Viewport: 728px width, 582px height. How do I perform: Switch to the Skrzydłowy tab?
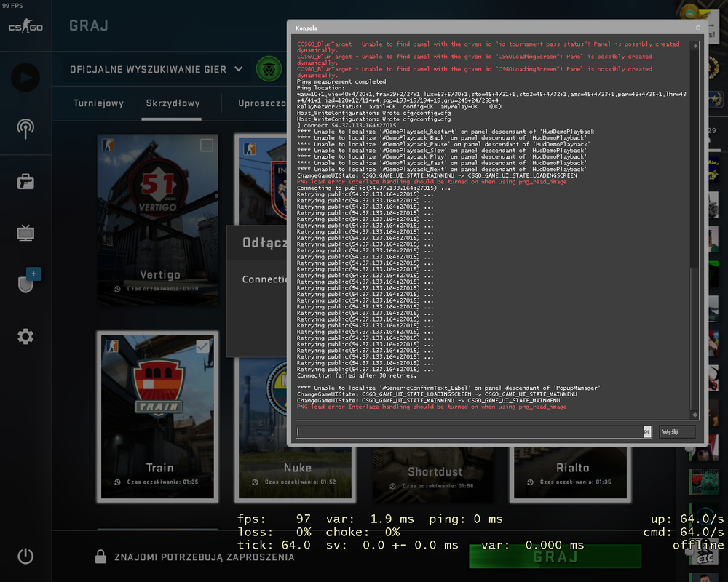pyautogui.click(x=173, y=103)
